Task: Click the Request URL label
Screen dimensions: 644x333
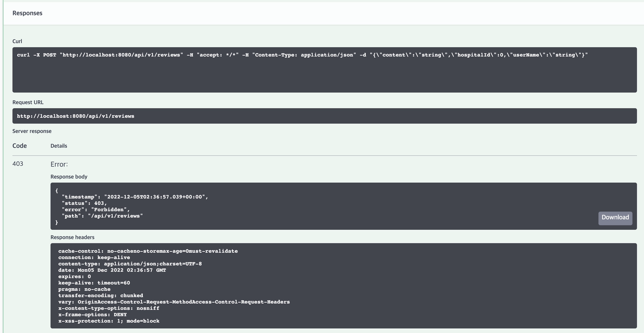Action: click(x=28, y=102)
